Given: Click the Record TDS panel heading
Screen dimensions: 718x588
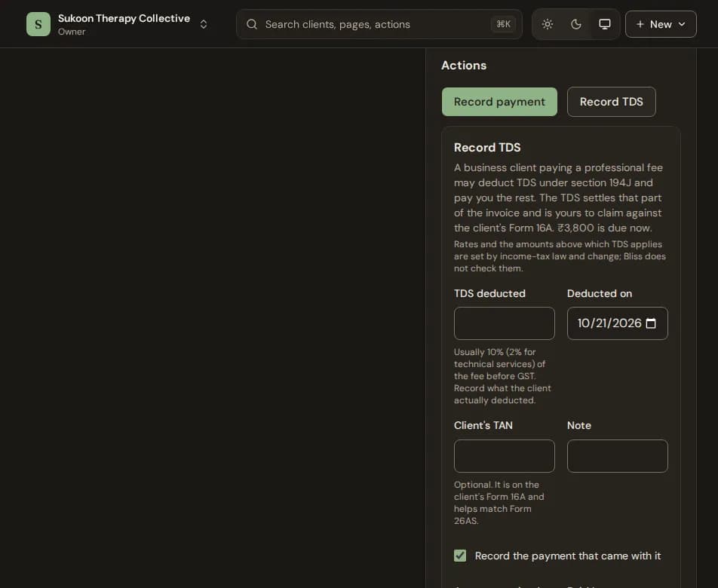Looking at the screenshot, I should (x=487, y=147).
